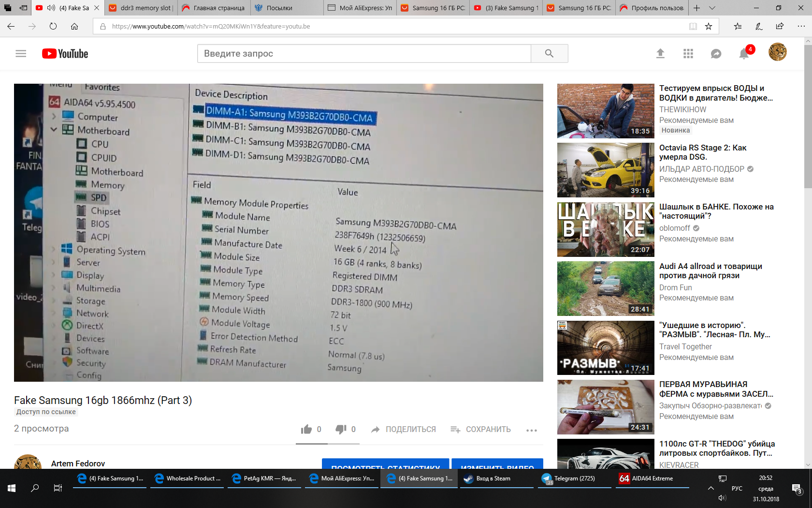This screenshot has height=508, width=812.
Task: Open Windows taskbar search
Action: 35,488
